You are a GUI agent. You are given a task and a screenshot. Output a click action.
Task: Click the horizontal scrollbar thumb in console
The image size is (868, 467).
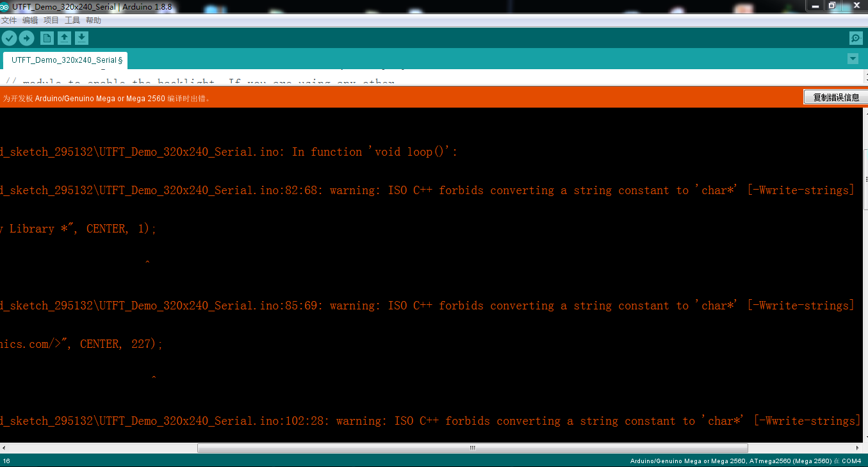click(x=472, y=448)
